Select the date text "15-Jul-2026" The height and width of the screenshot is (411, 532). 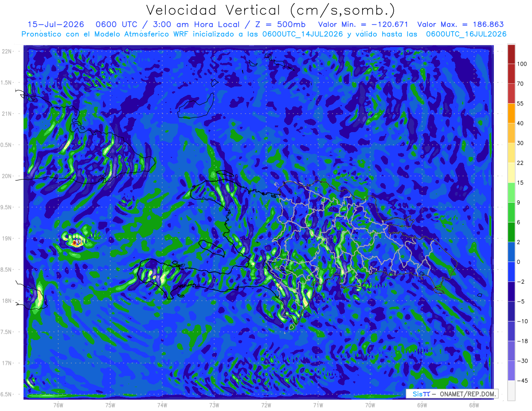click(55, 24)
